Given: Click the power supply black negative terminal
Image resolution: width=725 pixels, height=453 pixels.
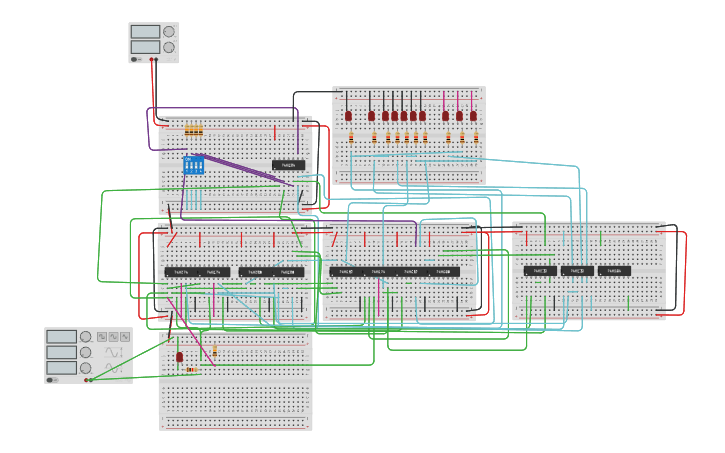Looking at the screenshot, I should tap(156, 59).
